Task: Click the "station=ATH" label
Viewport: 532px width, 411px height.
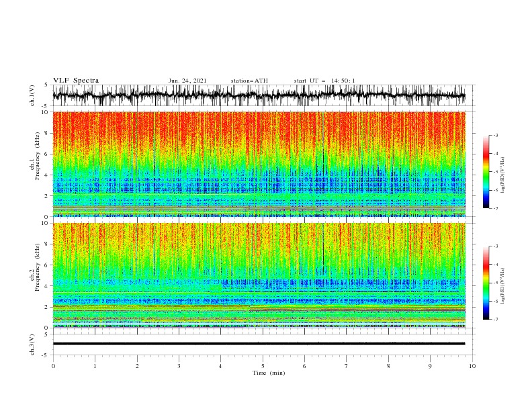Action: (249, 81)
